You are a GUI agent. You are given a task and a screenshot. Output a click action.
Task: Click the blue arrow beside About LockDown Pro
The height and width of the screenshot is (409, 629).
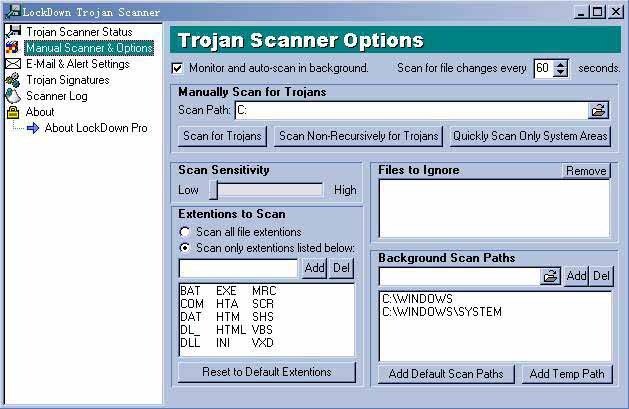[31, 128]
